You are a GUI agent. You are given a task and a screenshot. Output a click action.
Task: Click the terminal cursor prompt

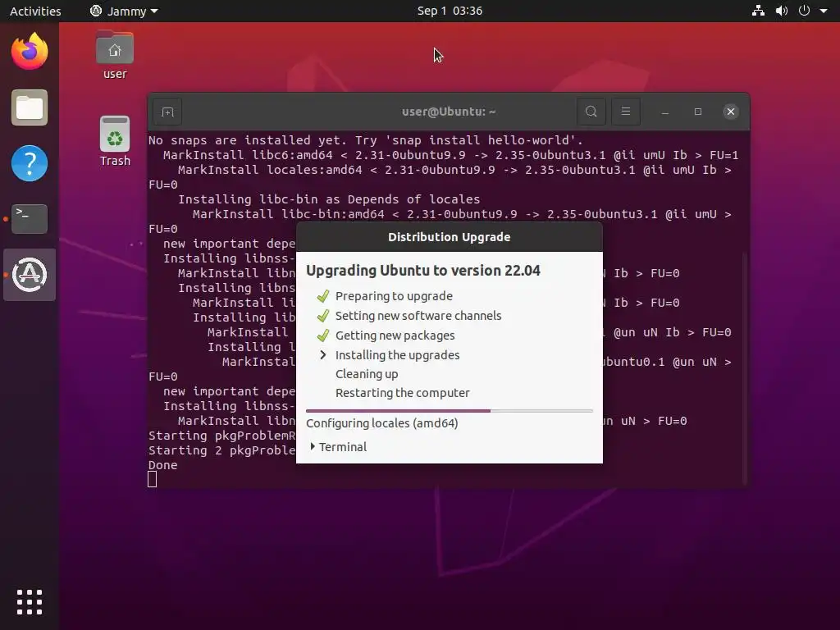tap(152, 479)
